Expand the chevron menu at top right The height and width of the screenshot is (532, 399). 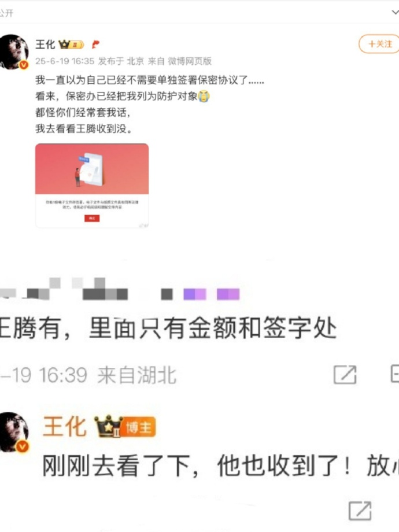[396, 13]
